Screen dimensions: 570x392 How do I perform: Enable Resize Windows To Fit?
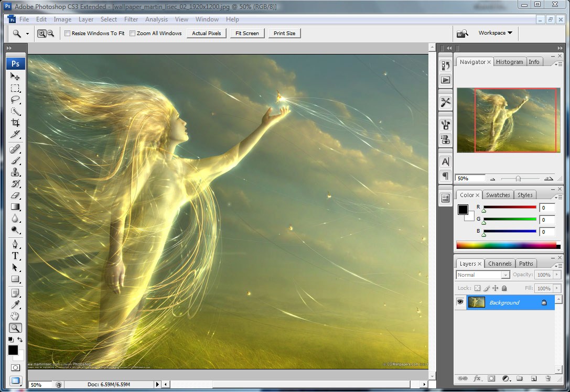[x=68, y=33]
